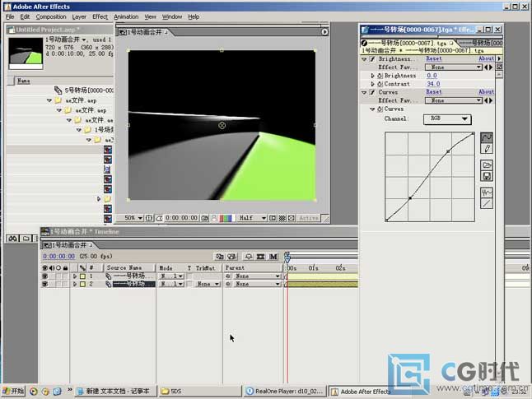This screenshot has width=532, height=399.
Task: Open the Effect menu
Action: click(x=100, y=16)
